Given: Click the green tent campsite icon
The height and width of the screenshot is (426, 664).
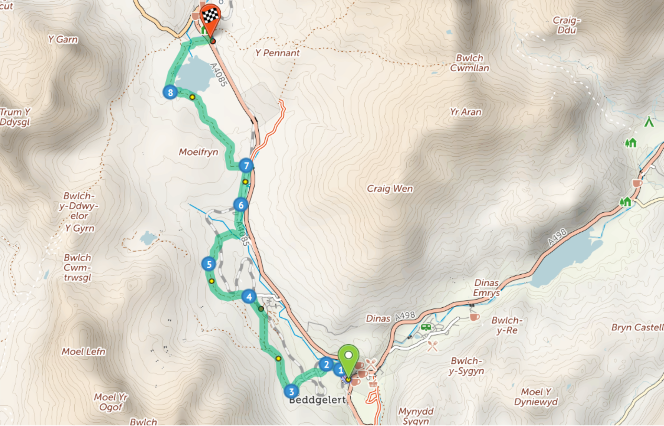Looking at the screenshot, I should pos(648,122).
